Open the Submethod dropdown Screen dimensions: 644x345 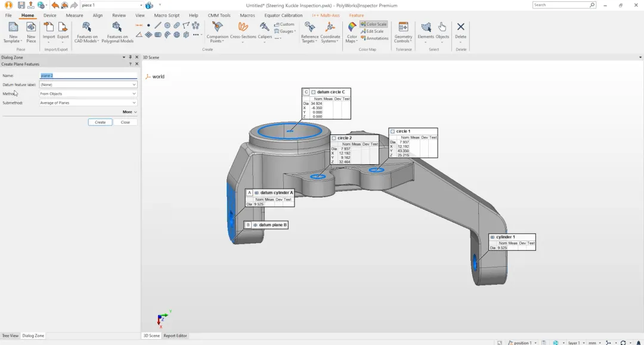coord(88,103)
